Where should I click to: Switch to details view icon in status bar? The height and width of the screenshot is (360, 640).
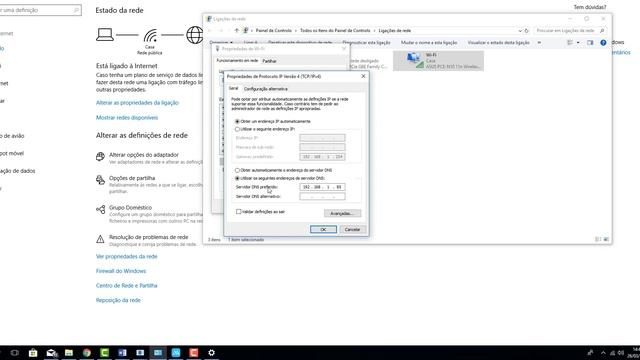tap(598, 240)
